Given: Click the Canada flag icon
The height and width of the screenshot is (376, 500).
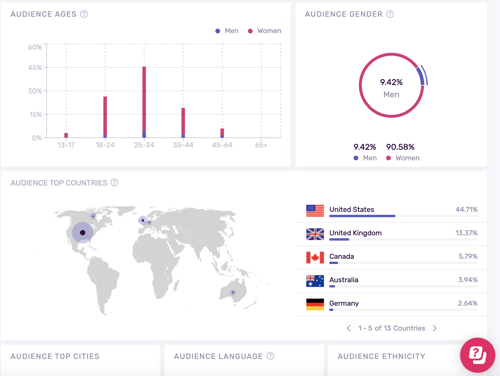Looking at the screenshot, I should pyautogui.click(x=315, y=257).
